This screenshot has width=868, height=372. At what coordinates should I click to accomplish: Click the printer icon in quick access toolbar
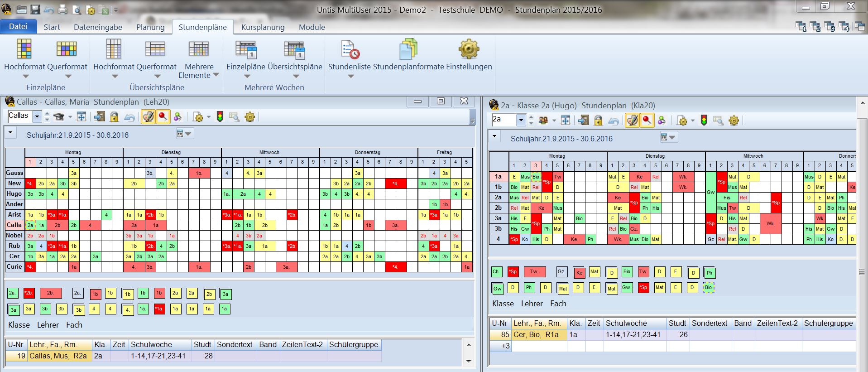click(x=62, y=10)
